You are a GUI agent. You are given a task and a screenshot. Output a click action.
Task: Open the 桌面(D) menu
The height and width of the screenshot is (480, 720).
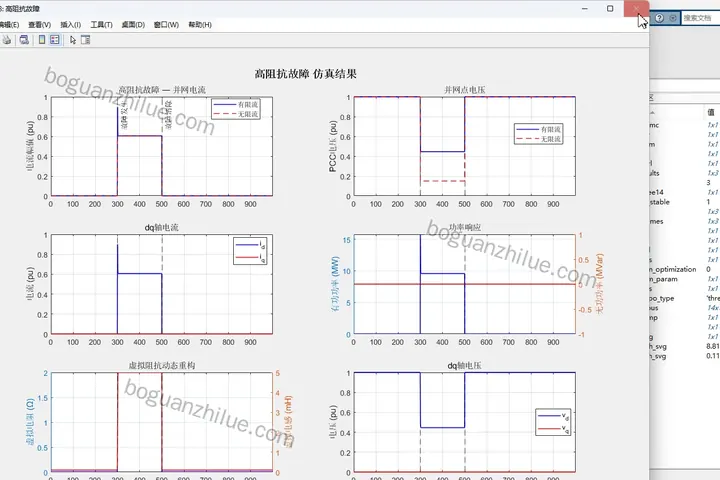click(133, 25)
